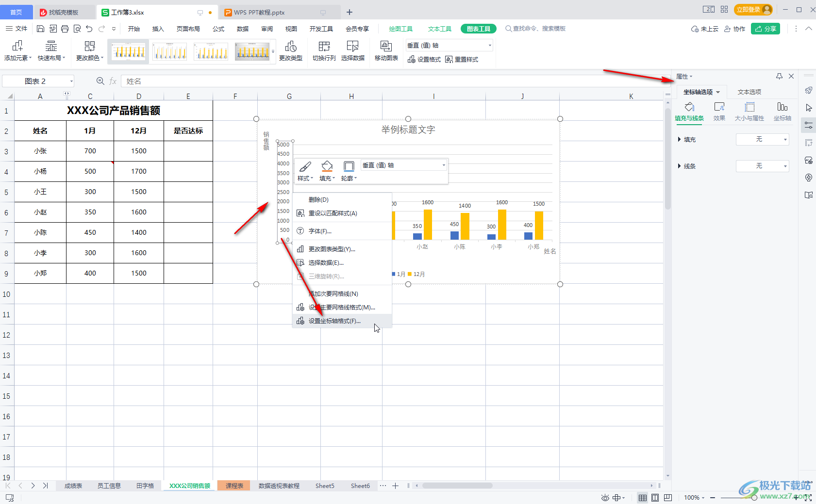Click Collaborate (协作) button

(734, 29)
